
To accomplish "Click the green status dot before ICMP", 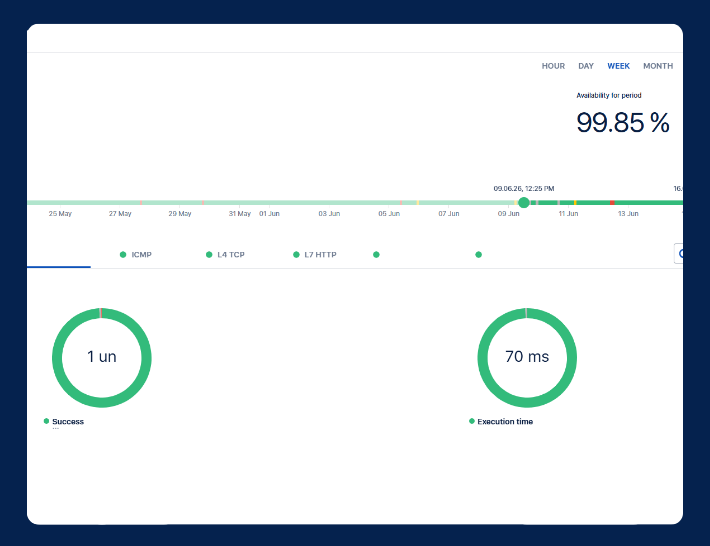I will 123,255.
